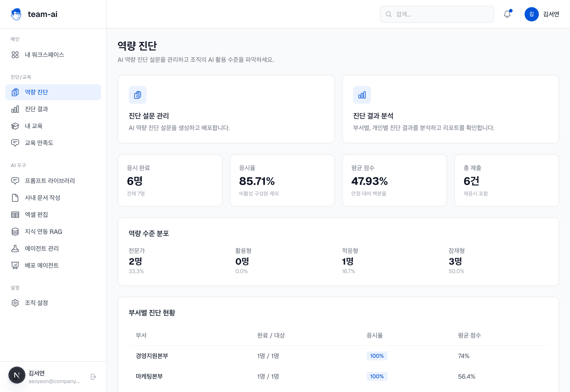Select 경영지원본부 row name

152,356
